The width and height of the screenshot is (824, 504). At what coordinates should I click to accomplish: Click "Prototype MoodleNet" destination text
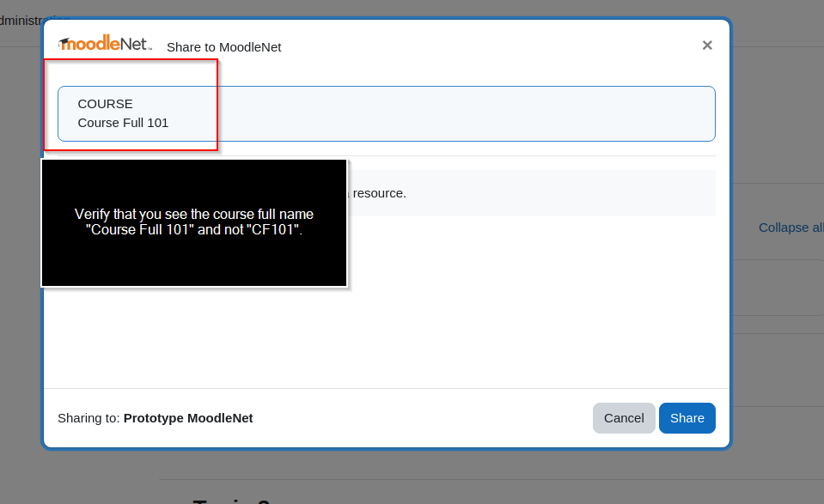(188, 418)
